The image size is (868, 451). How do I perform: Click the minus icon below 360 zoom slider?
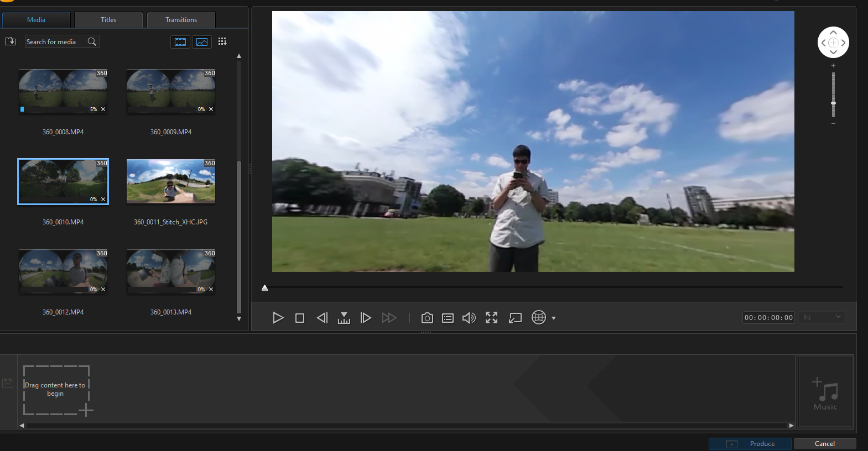click(833, 124)
